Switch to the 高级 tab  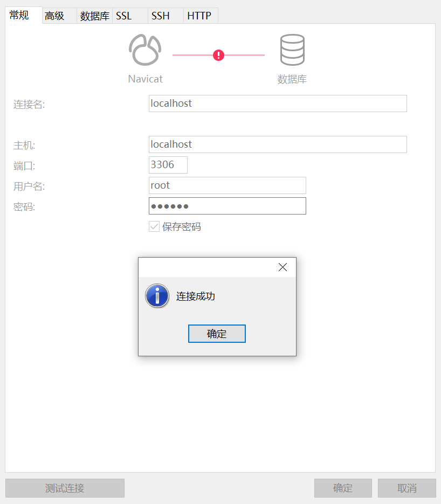(54, 15)
